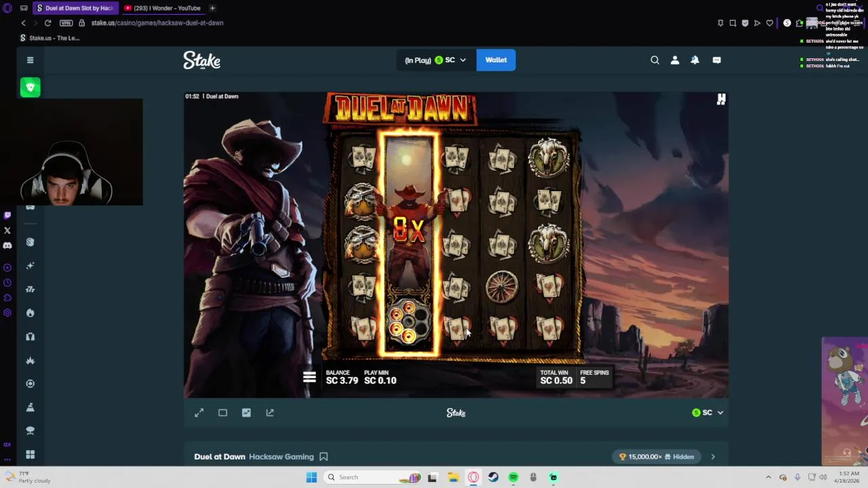
Task: Pop out the game window
Action: (x=270, y=413)
